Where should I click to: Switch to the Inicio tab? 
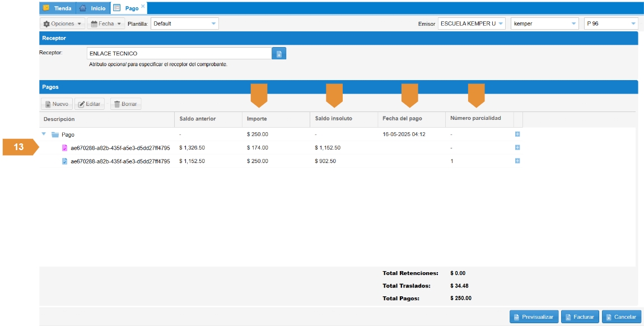pos(93,8)
